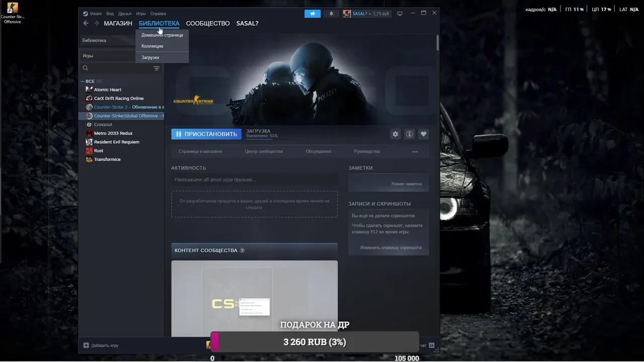Open Страница в магазине link

(x=200, y=151)
